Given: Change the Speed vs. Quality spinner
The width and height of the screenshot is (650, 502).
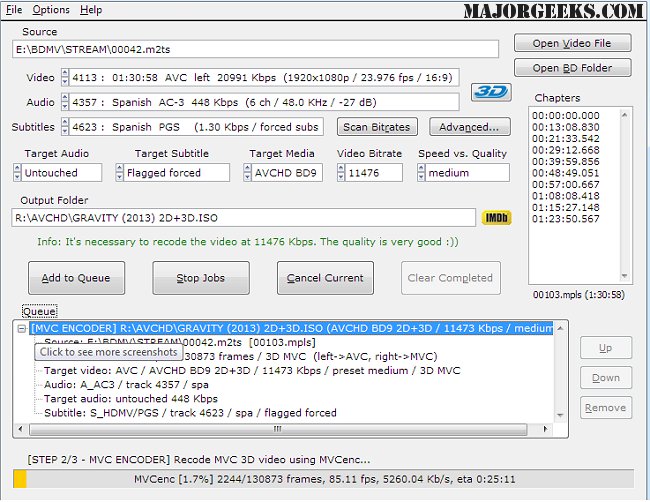Looking at the screenshot, I should click(421, 172).
